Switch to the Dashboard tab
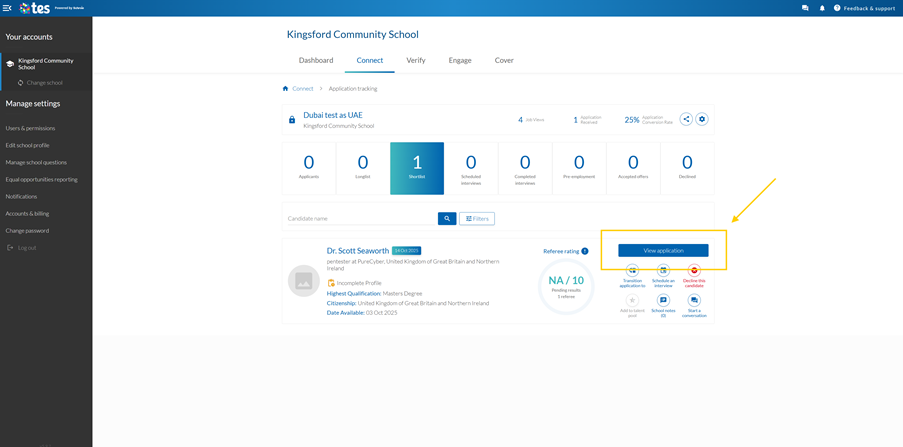The image size is (903, 447). tap(316, 60)
